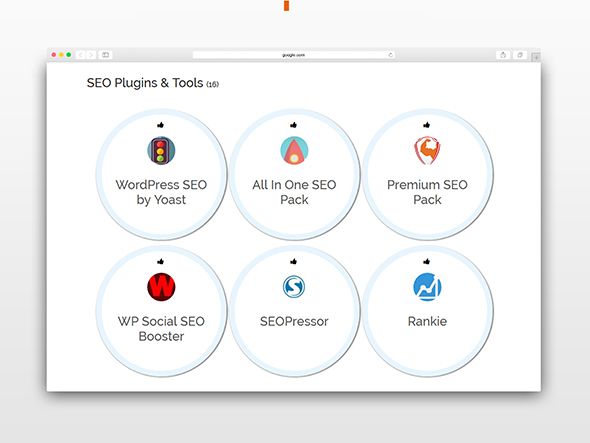The height and width of the screenshot is (443, 590).
Task: Like WordPress SEO by Yoast with thumbs-up
Action: pyautogui.click(x=161, y=125)
